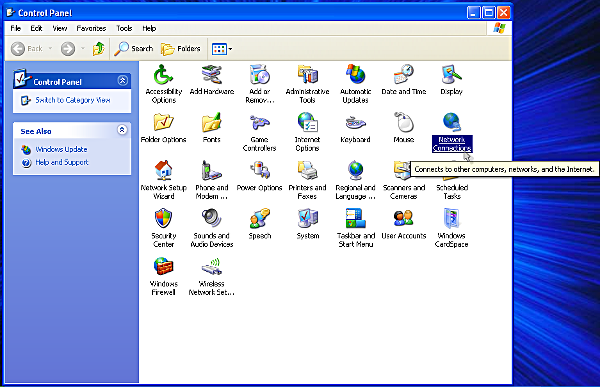Open Sounds and Audio Devices

(212, 228)
